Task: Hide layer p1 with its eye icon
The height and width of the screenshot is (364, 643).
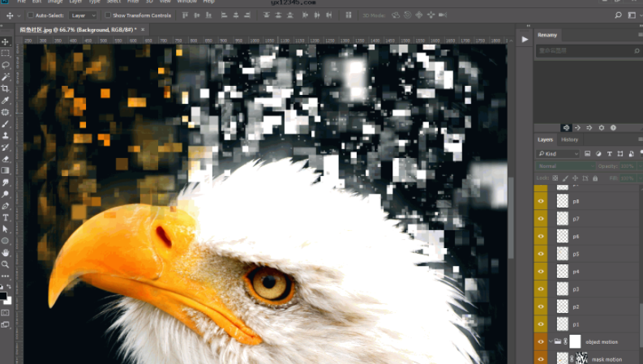Action: pyautogui.click(x=541, y=324)
